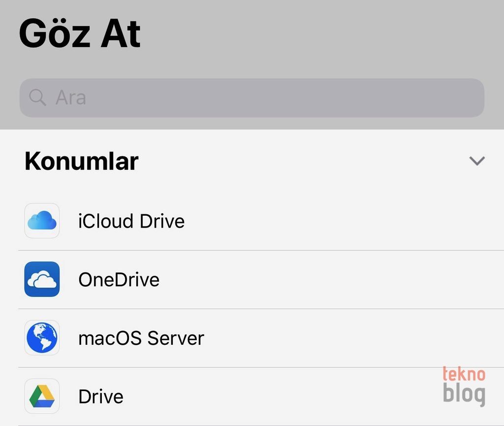Tap the Google Drive triangle icon
Image resolution: width=504 pixels, height=426 pixels.
pyautogui.click(x=42, y=396)
